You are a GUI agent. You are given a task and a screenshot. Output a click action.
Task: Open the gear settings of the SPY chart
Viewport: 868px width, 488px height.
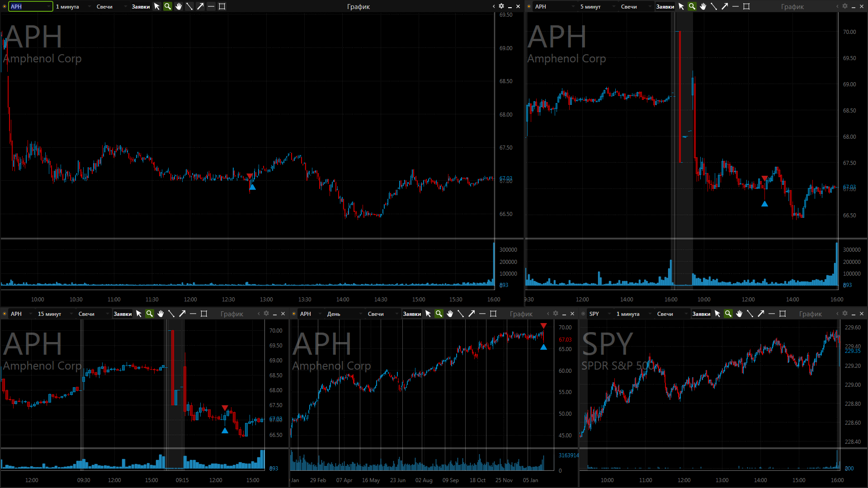click(x=845, y=314)
